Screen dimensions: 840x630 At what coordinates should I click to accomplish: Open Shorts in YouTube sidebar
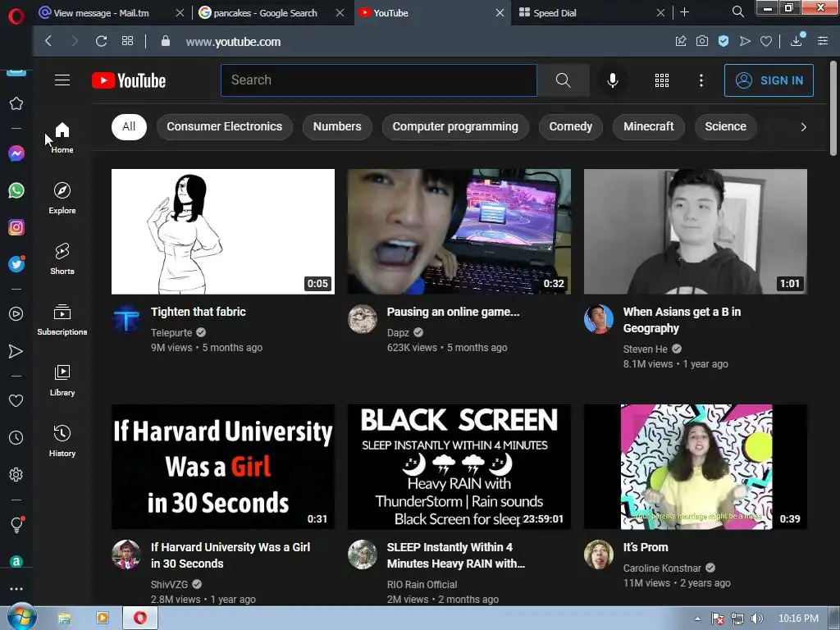click(x=62, y=258)
